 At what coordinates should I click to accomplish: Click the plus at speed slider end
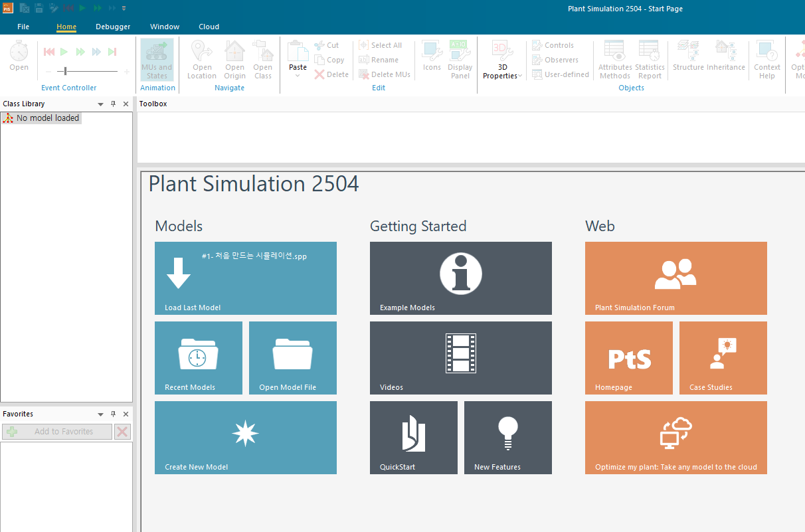(x=127, y=71)
